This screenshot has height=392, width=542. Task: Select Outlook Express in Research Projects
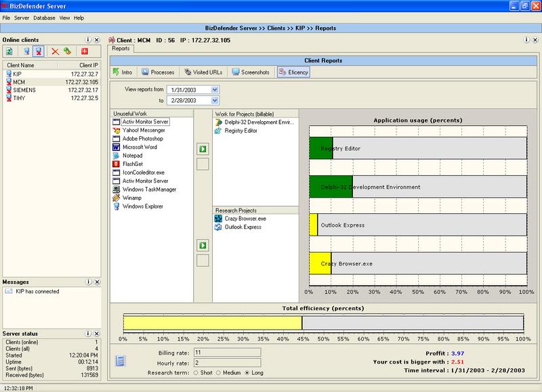(x=243, y=227)
